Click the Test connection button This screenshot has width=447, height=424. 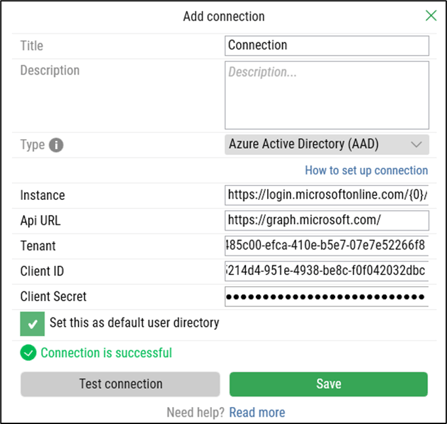[120, 384]
